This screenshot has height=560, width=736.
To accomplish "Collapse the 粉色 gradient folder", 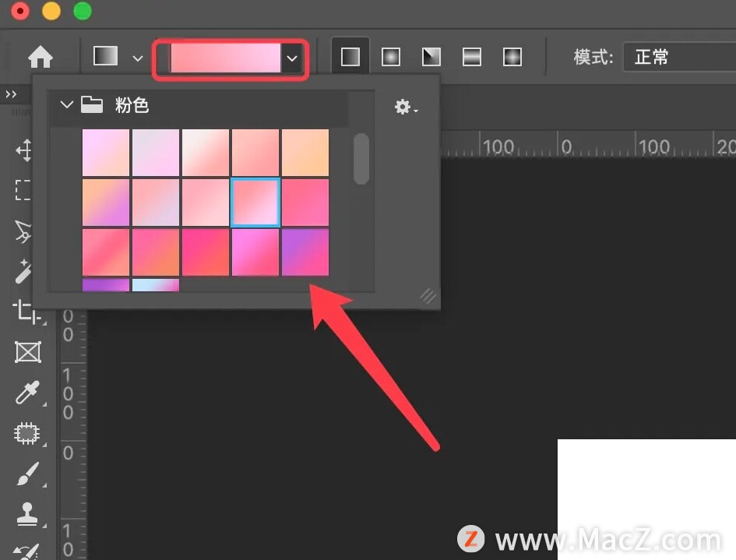I will click(x=67, y=104).
